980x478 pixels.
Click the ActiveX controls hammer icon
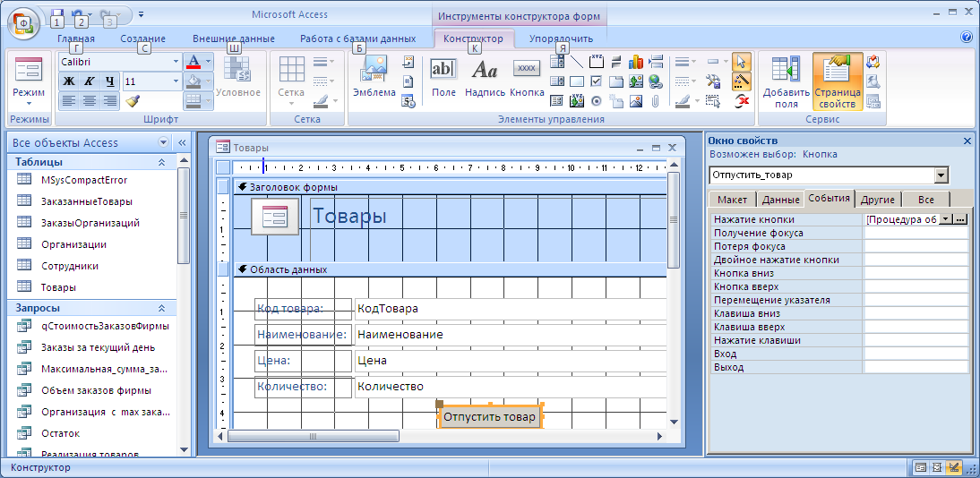(x=712, y=81)
